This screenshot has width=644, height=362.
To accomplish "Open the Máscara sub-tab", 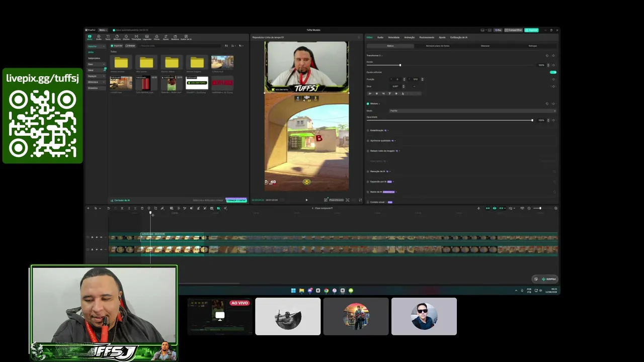I will [485, 46].
